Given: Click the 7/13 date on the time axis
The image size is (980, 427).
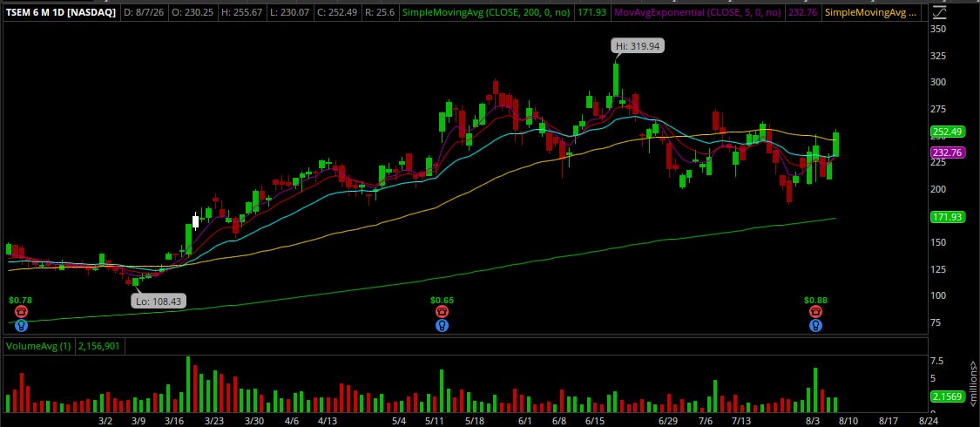Looking at the screenshot, I should [x=740, y=421].
